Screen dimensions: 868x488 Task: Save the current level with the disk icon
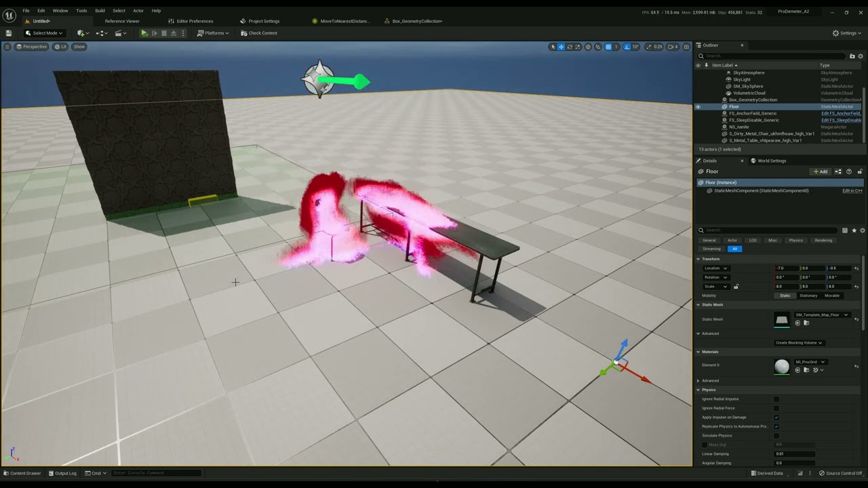tap(9, 33)
